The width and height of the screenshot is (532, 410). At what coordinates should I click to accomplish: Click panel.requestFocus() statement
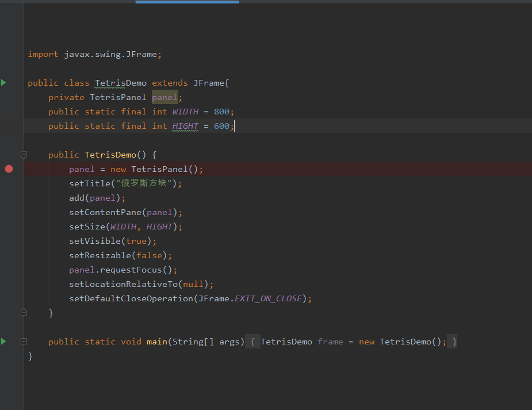tap(123, 270)
